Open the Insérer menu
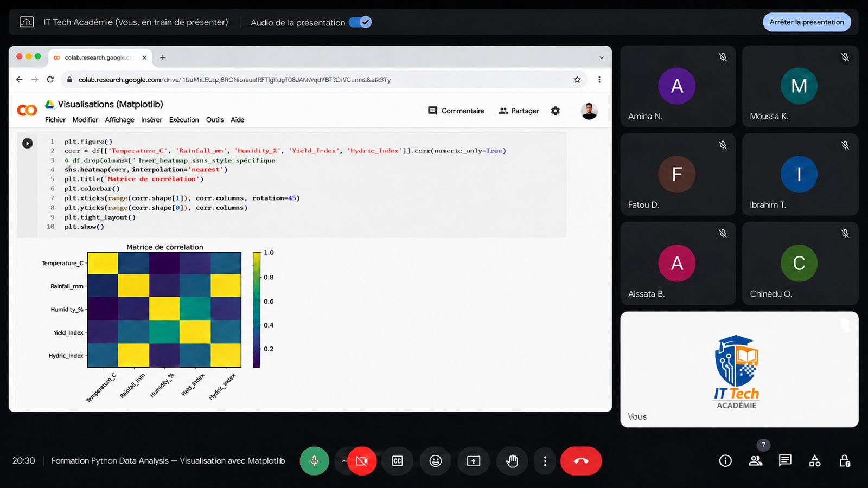The height and width of the screenshot is (488, 868). tap(152, 120)
